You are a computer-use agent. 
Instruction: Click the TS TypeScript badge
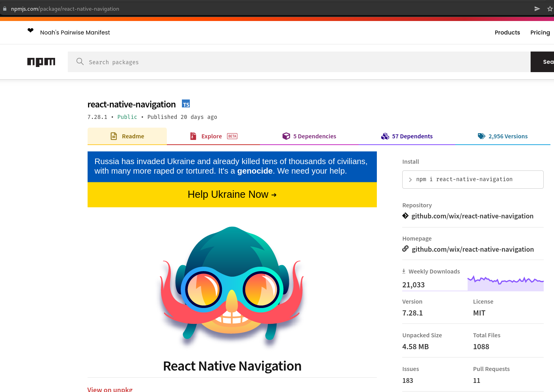pos(186,103)
